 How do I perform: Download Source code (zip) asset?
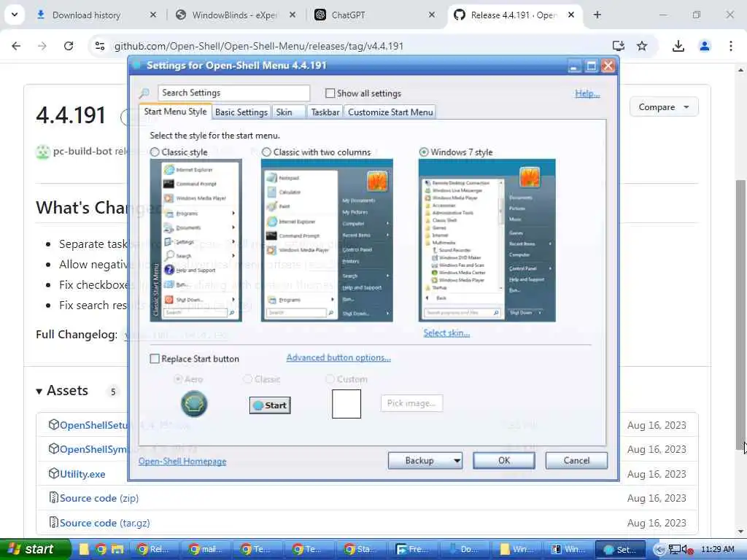click(99, 498)
